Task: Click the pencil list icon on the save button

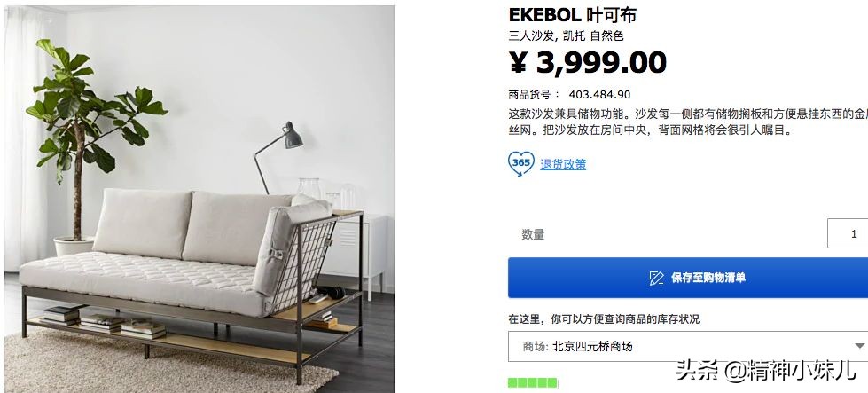Action: tap(656, 278)
